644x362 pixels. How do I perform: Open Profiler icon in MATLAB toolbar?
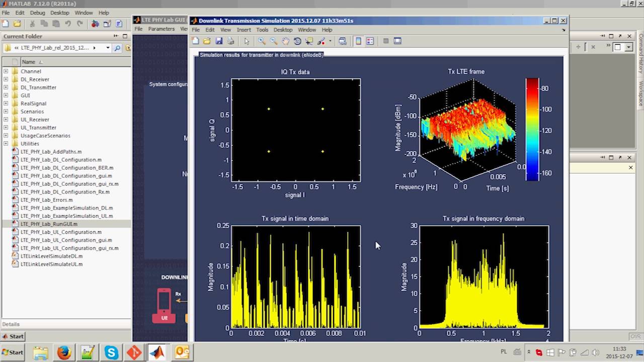[x=119, y=24]
